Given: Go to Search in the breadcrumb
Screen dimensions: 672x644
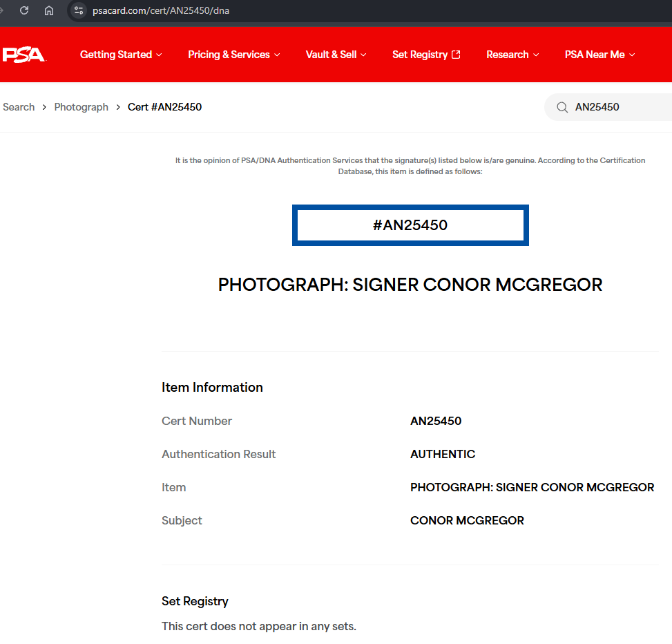Looking at the screenshot, I should coord(19,107).
